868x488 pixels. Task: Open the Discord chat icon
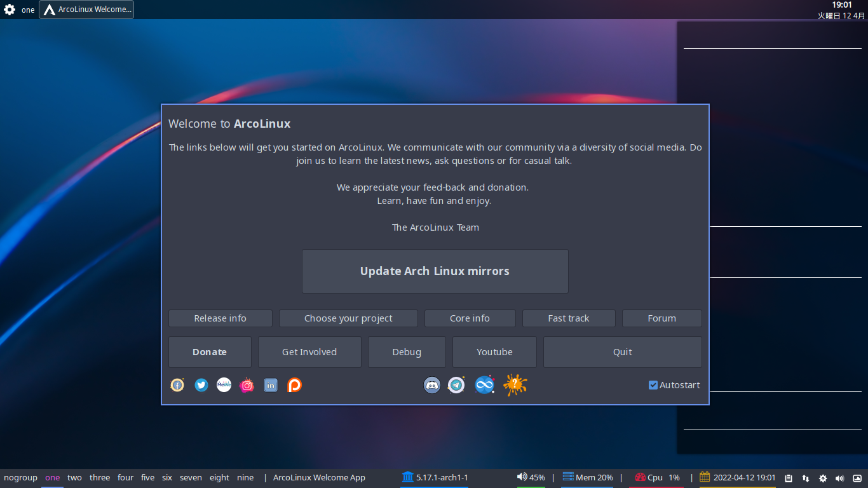click(432, 385)
